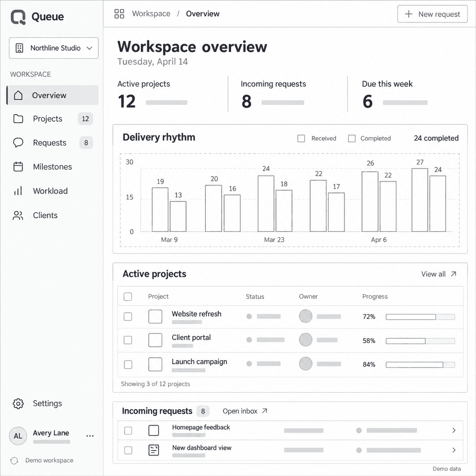
Task: Click the Progress column header
Action: point(375,296)
